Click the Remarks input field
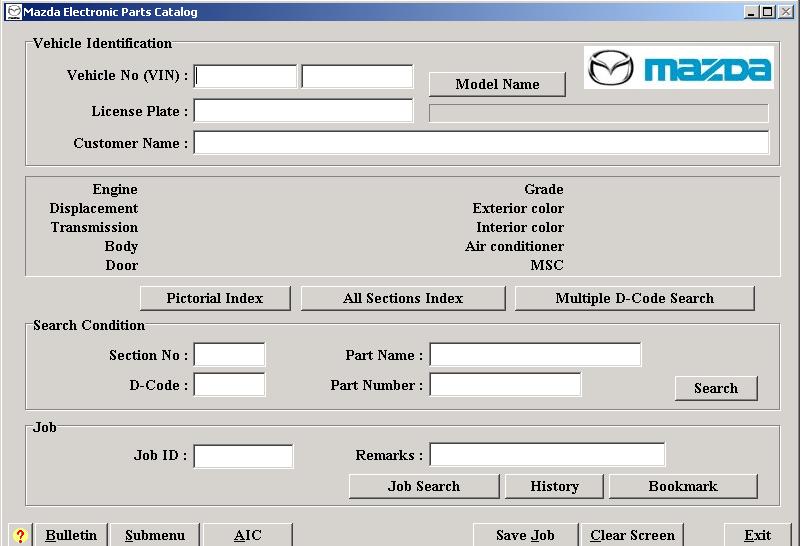The image size is (801, 546). (x=547, y=455)
